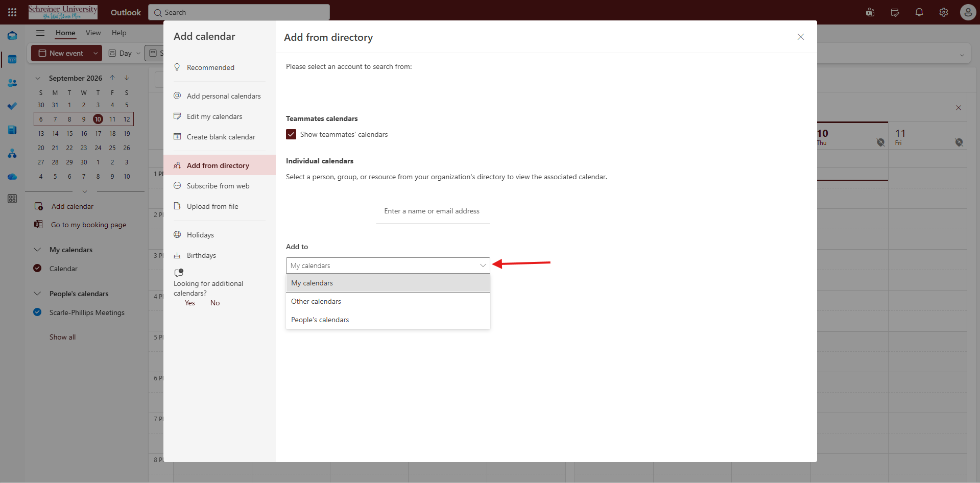Open the app launcher waffle icon
The image size is (980, 483).
coord(12,12)
